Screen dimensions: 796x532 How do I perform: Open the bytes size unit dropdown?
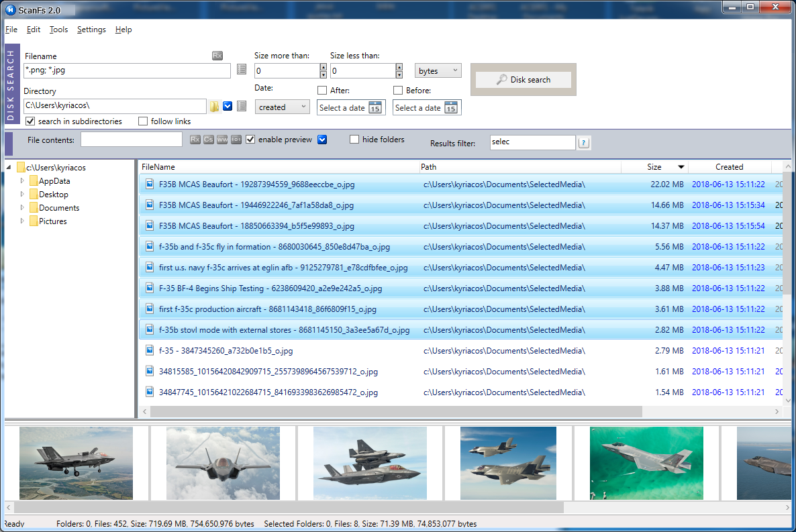pyautogui.click(x=438, y=70)
